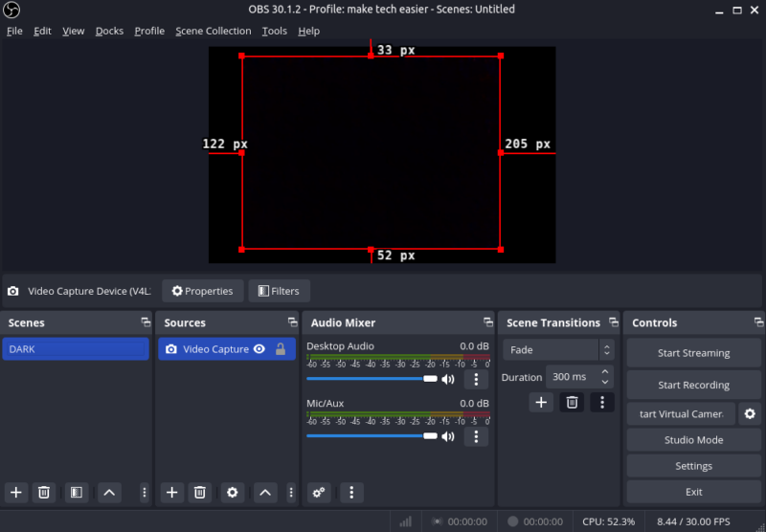
Task: Move source up with arrow icon
Action: coord(265,493)
